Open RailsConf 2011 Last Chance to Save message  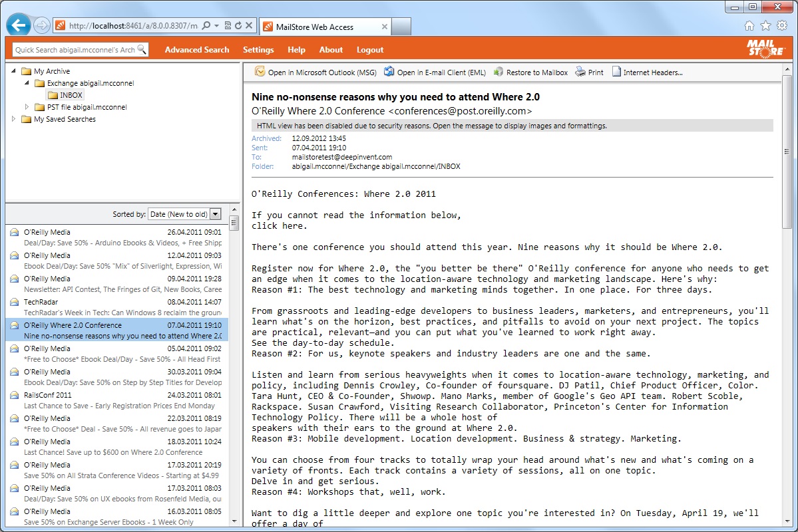click(117, 400)
